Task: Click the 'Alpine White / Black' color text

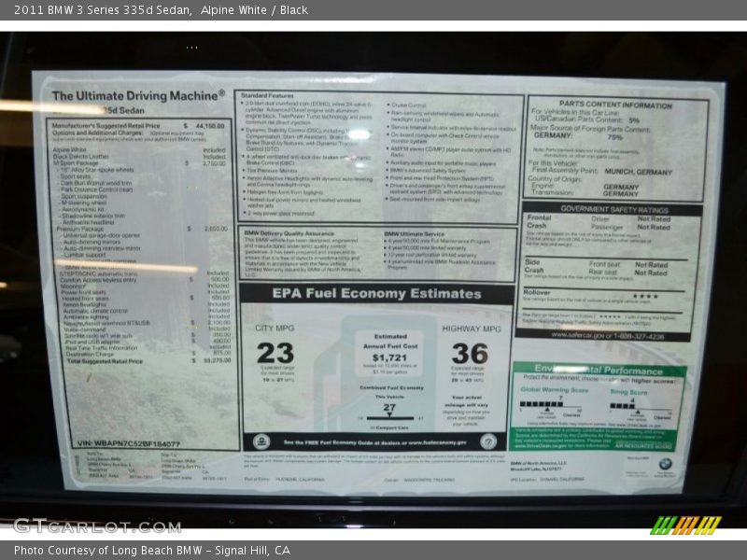Action: [x=254, y=10]
